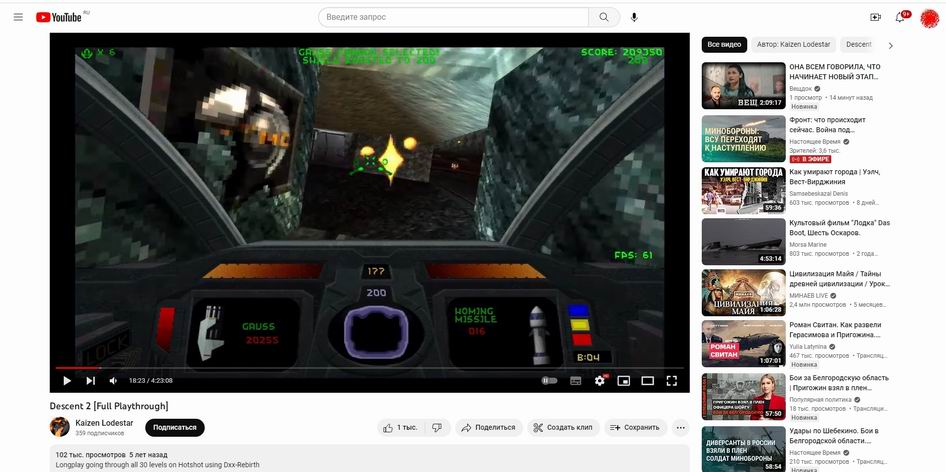This screenshot has height=472, width=946.
Task: Seek on the video progress bar
Action: coord(369,368)
